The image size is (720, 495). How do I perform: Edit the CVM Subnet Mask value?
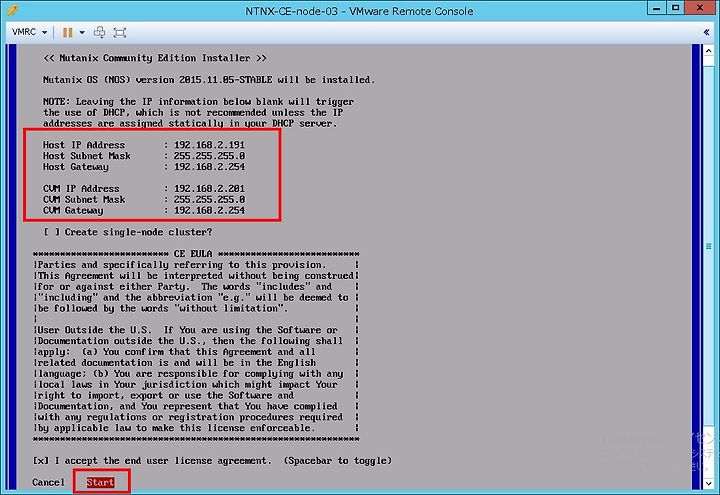coord(209,200)
